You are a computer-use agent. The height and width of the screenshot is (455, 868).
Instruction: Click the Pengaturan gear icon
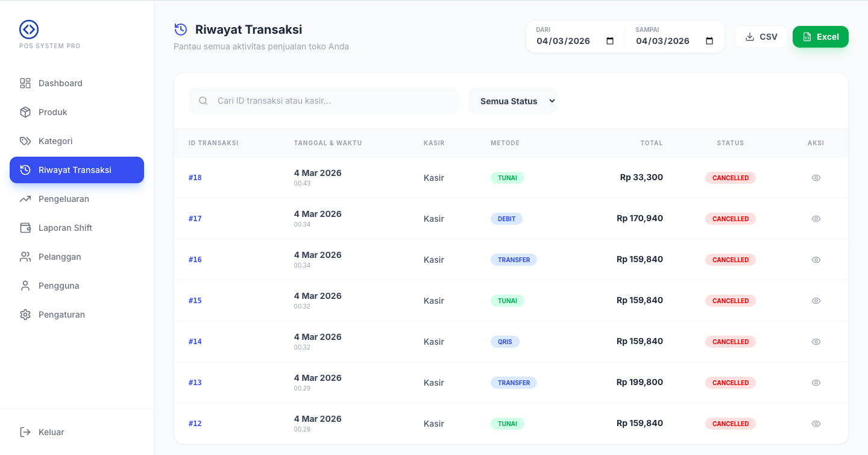(x=25, y=315)
